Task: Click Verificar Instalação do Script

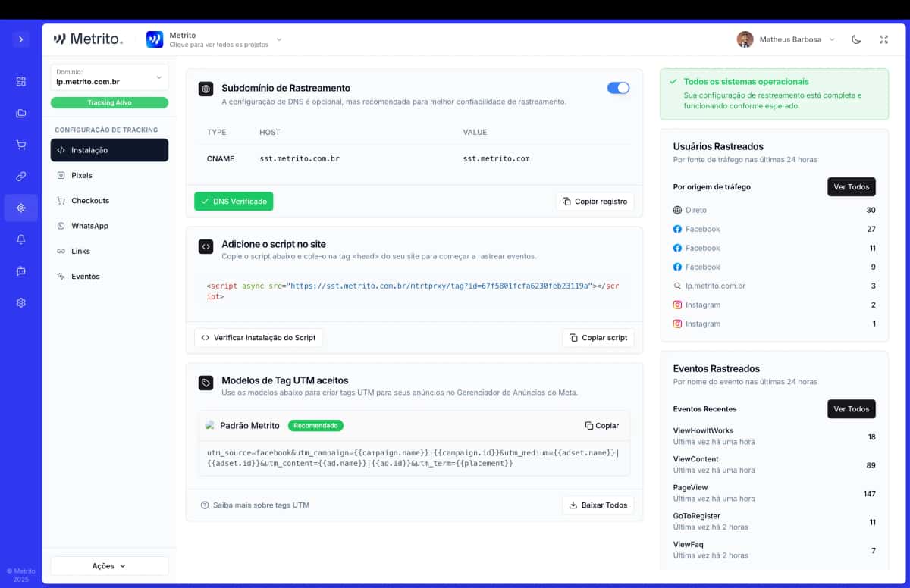Action: tap(259, 337)
